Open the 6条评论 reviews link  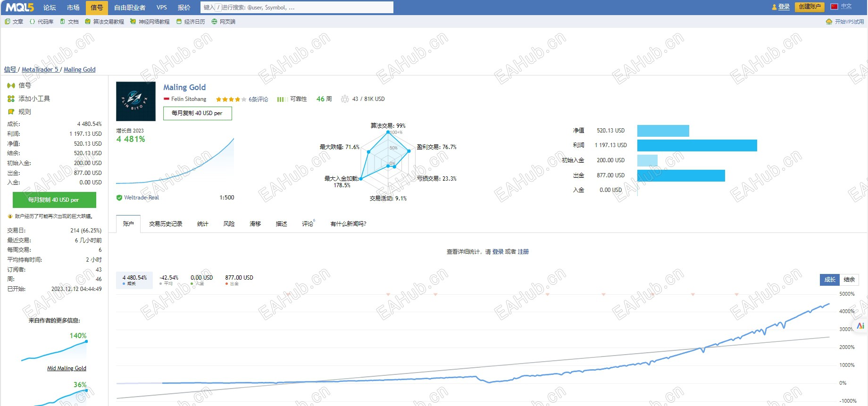click(259, 99)
